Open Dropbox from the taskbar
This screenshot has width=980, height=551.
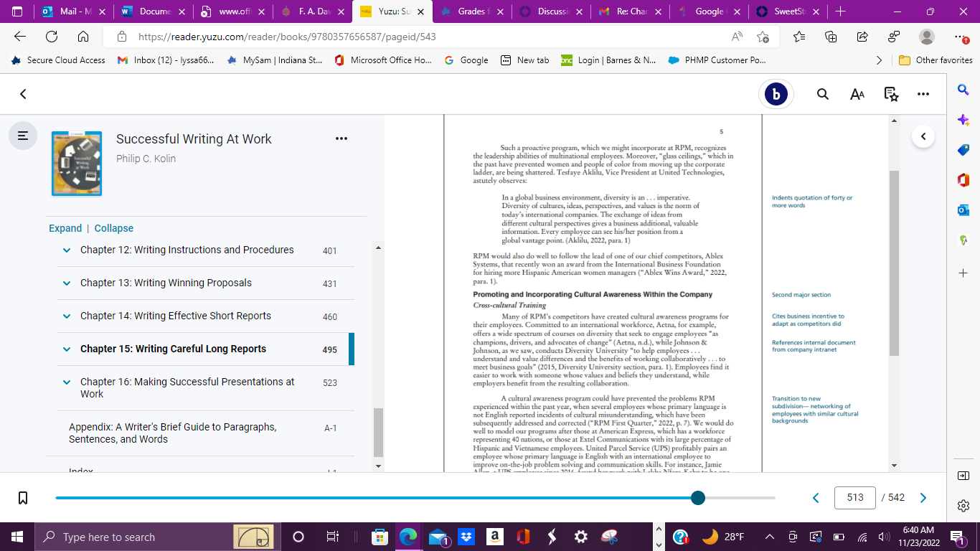click(x=466, y=537)
